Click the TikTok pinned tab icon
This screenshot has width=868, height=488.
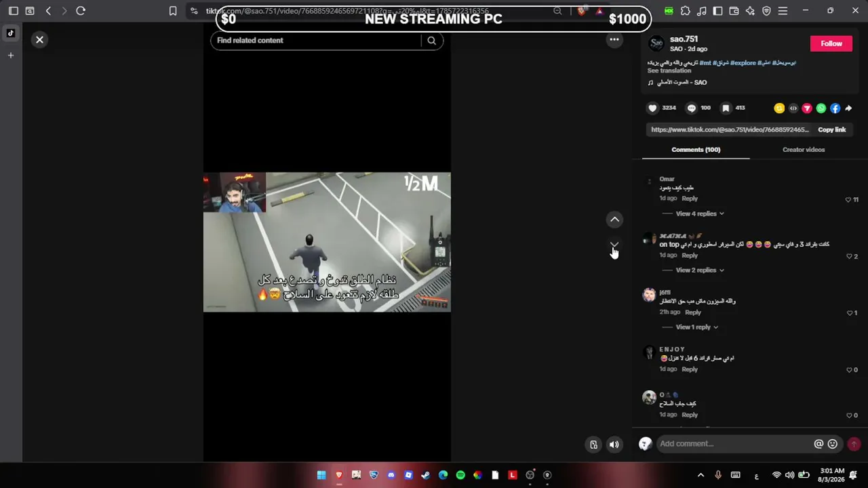coord(11,33)
